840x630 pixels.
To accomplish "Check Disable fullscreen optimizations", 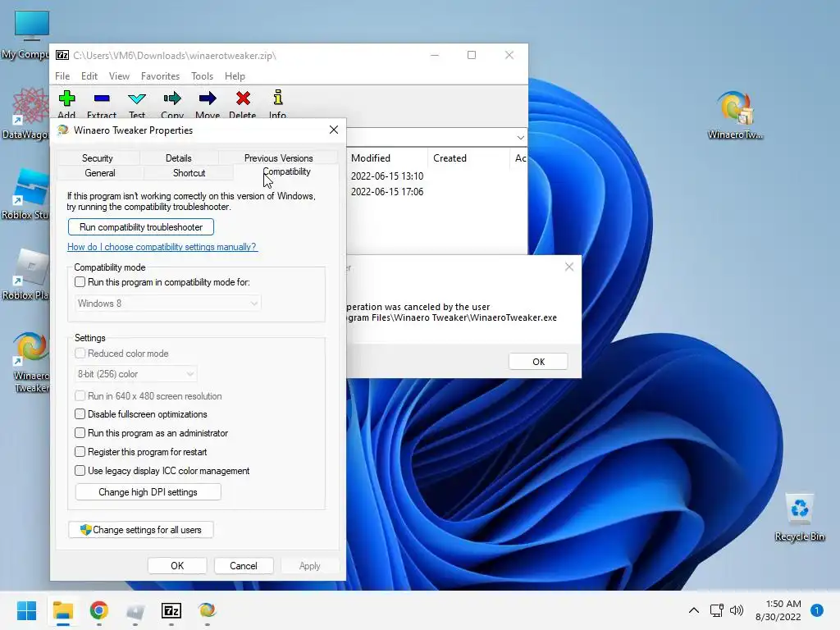I will click(80, 414).
